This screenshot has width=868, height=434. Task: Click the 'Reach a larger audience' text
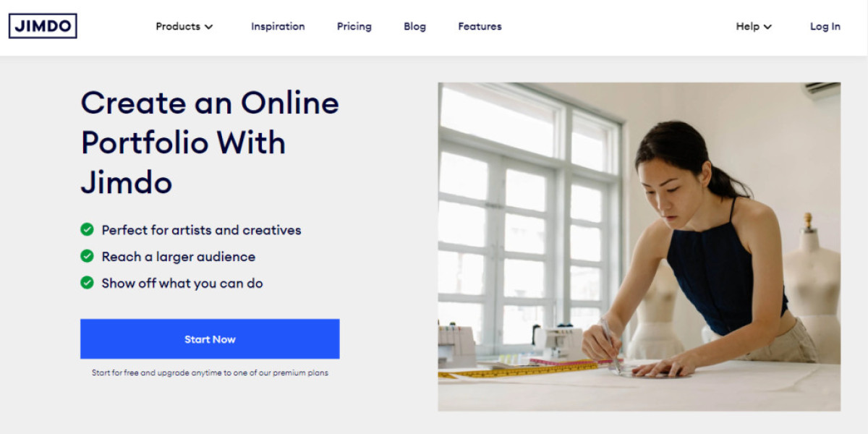(179, 256)
